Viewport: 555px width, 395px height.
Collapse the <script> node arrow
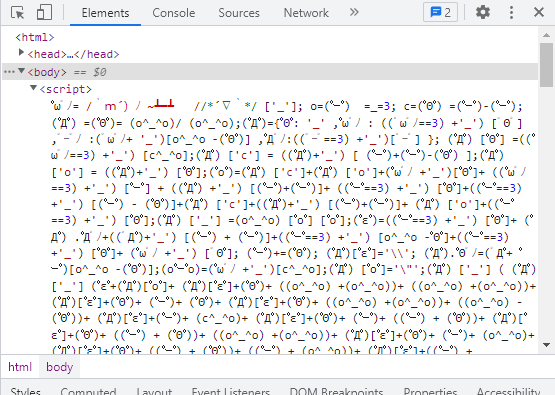point(34,88)
